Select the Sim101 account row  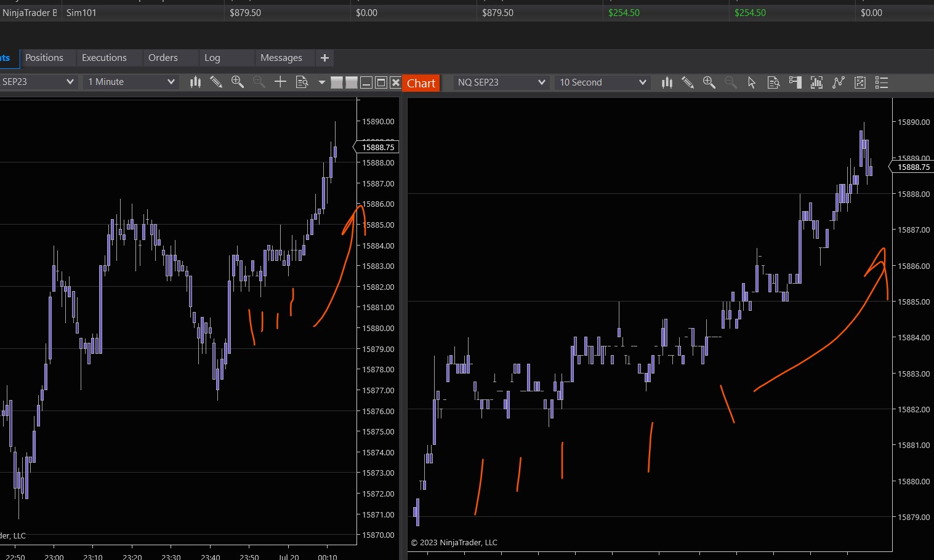[81, 13]
